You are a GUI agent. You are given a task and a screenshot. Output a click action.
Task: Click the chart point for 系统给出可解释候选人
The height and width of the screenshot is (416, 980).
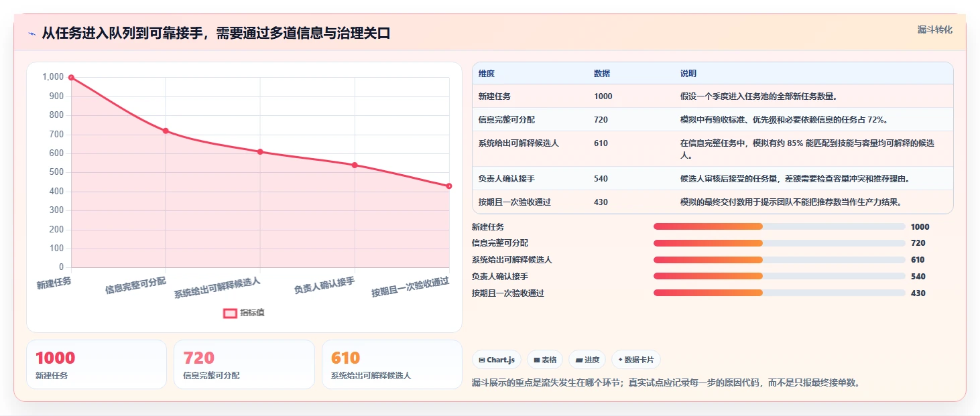coord(260,151)
